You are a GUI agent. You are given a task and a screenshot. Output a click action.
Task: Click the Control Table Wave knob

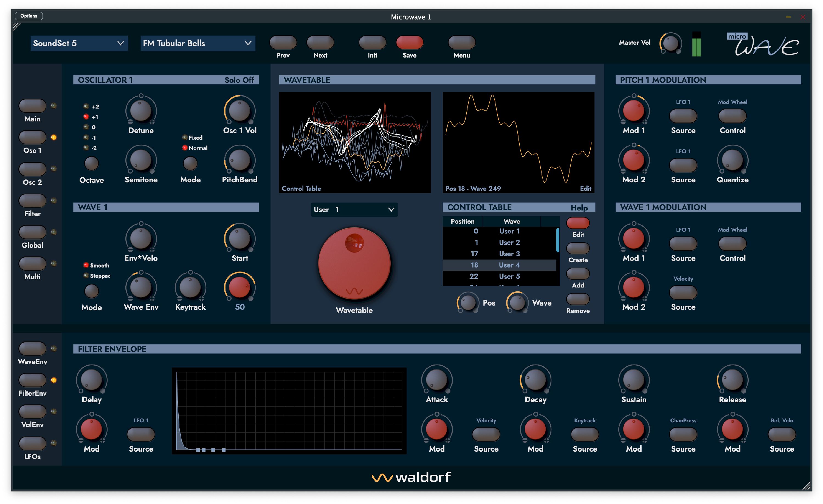[x=517, y=302]
